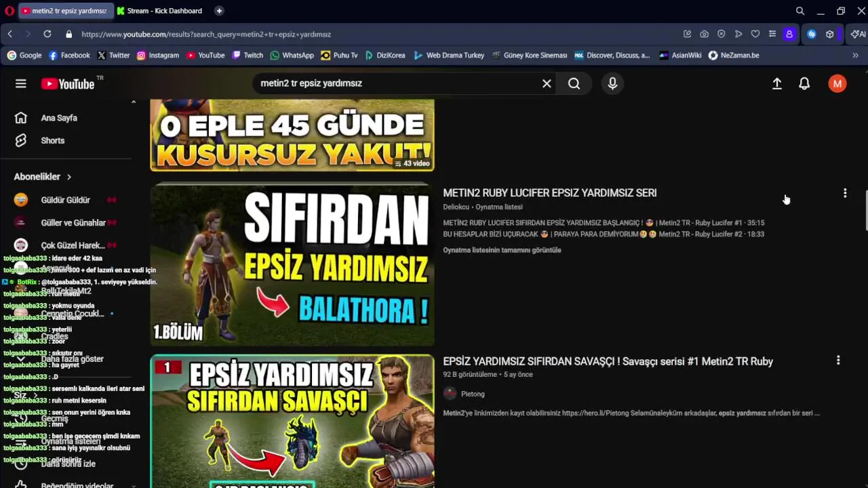Click Pietong channel avatar

(x=450, y=394)
